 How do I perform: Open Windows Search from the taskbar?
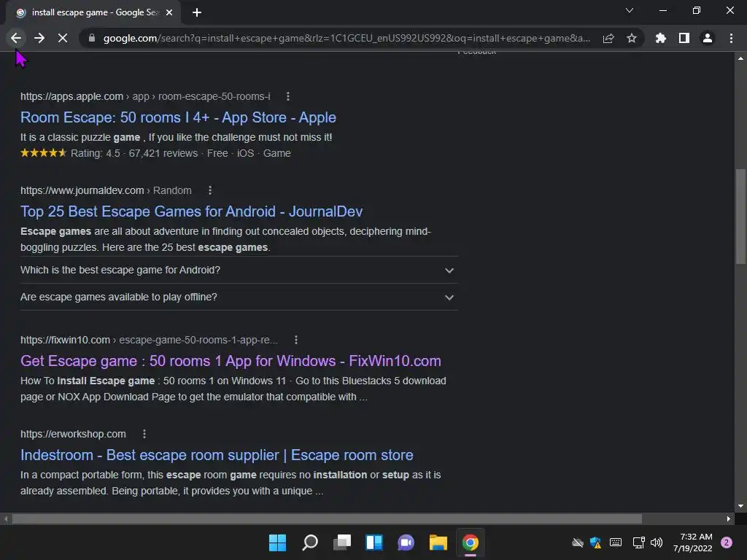309,542
